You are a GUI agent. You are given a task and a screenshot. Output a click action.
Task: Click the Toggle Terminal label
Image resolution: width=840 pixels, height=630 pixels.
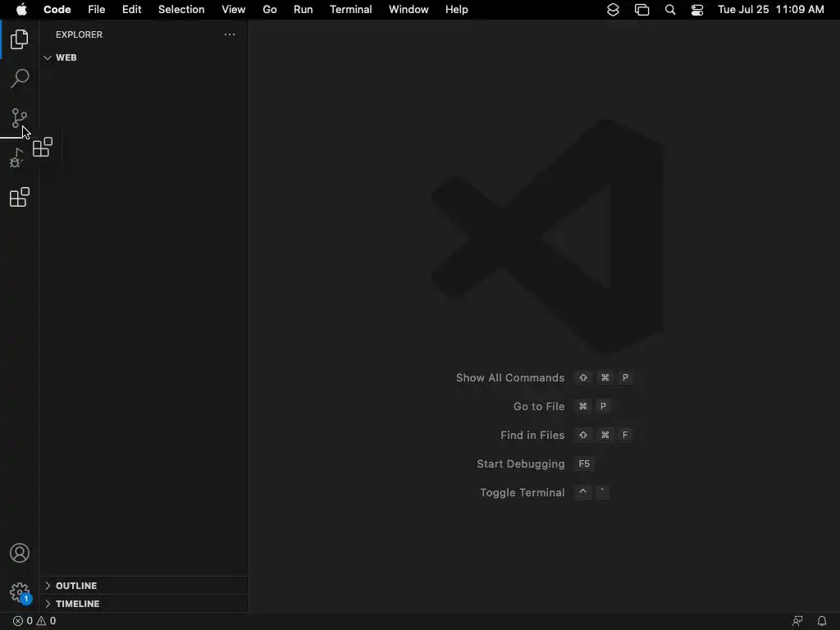523,493
